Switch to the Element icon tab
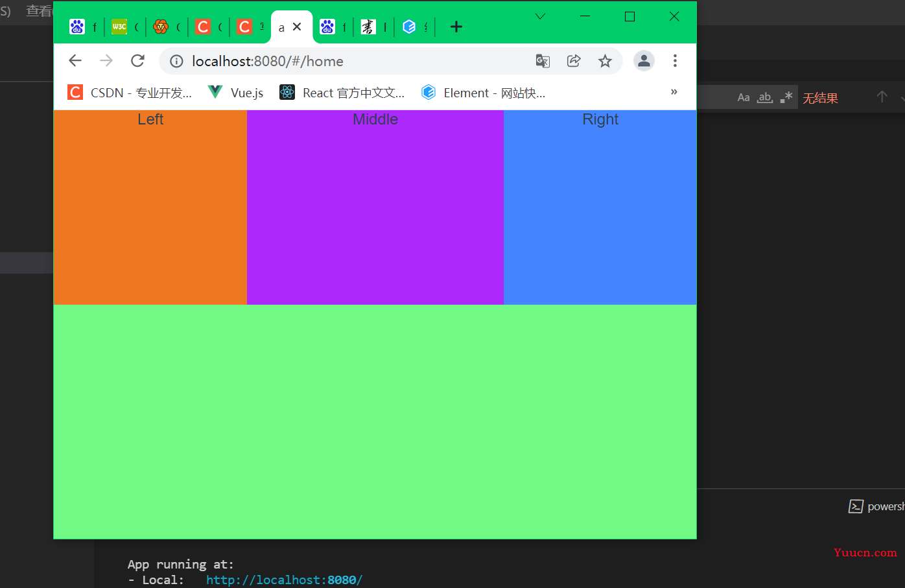905x588 pixels. 415,27
